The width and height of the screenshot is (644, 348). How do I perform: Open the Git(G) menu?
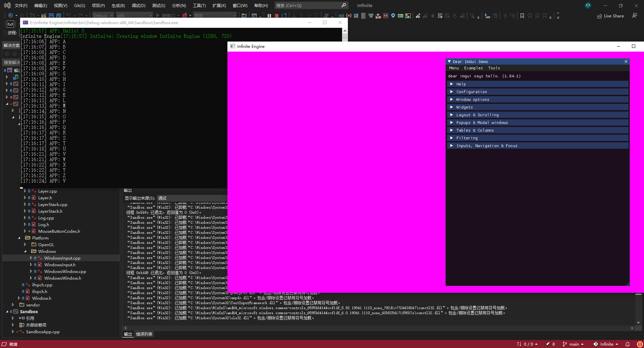pyautogui.click(x=79, y=5)
